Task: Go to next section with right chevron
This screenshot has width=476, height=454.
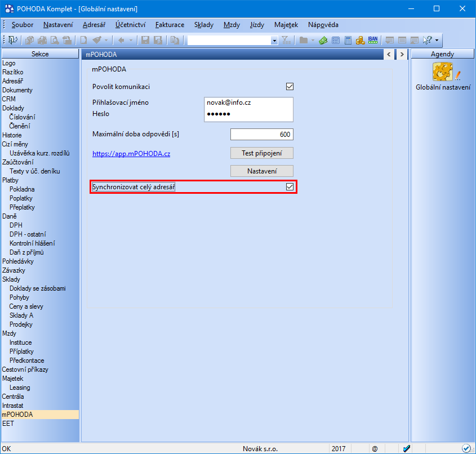Action: [x=402, y=54]
